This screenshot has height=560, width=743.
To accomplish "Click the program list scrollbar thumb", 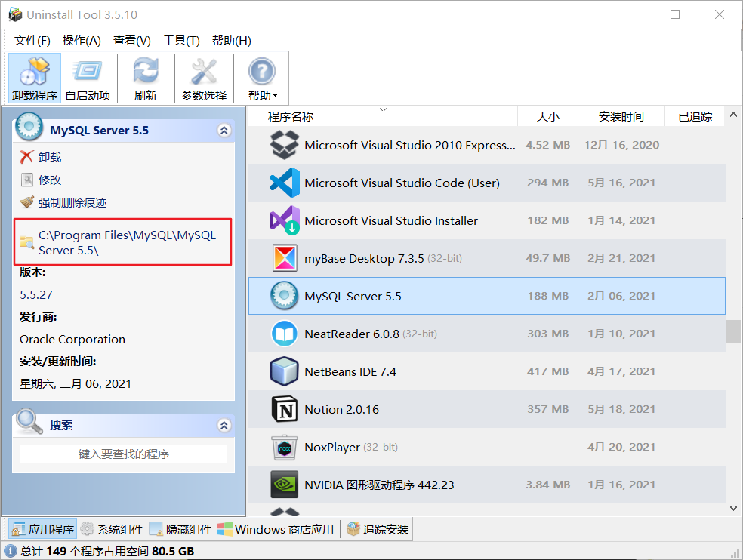I will click(733, 331).
